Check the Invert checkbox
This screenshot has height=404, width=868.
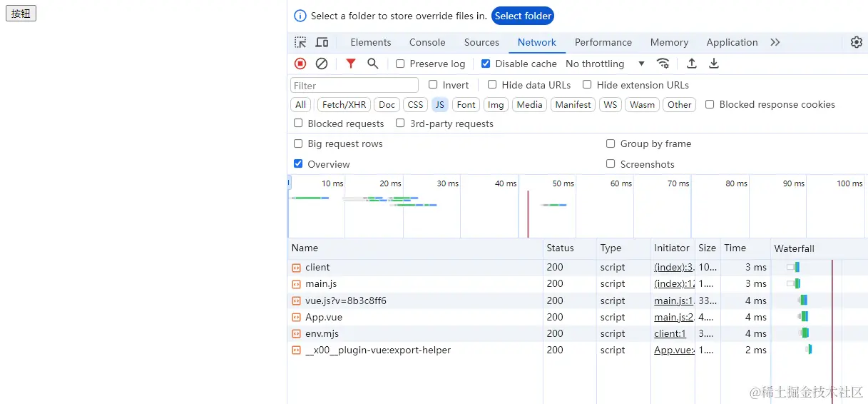(x=433, y=84)
